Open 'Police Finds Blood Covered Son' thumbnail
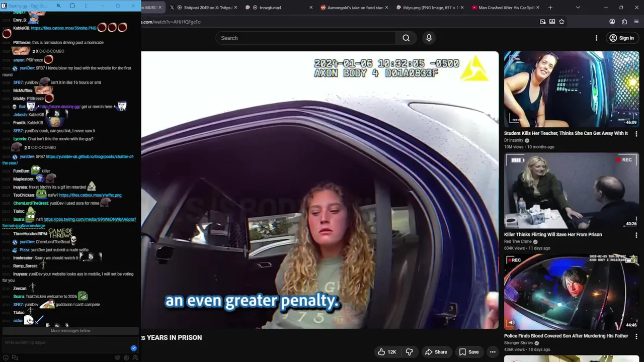The image size is (644, 362). click(x=572, y=292)
